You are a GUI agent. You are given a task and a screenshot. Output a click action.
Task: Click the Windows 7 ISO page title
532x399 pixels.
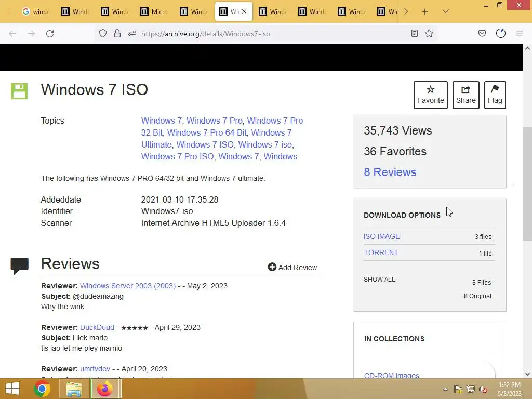click(x=95, y=90)
